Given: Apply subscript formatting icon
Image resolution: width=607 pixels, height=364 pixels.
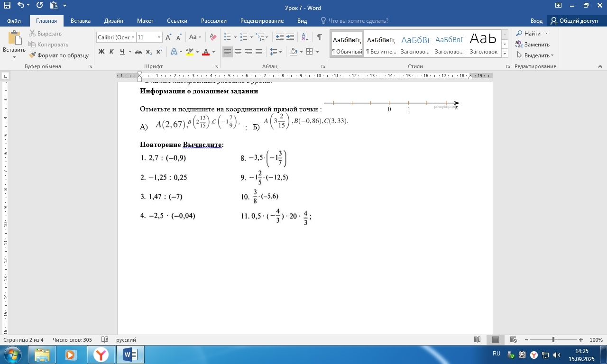Looking at the screenshot, I should pos(149,52).
